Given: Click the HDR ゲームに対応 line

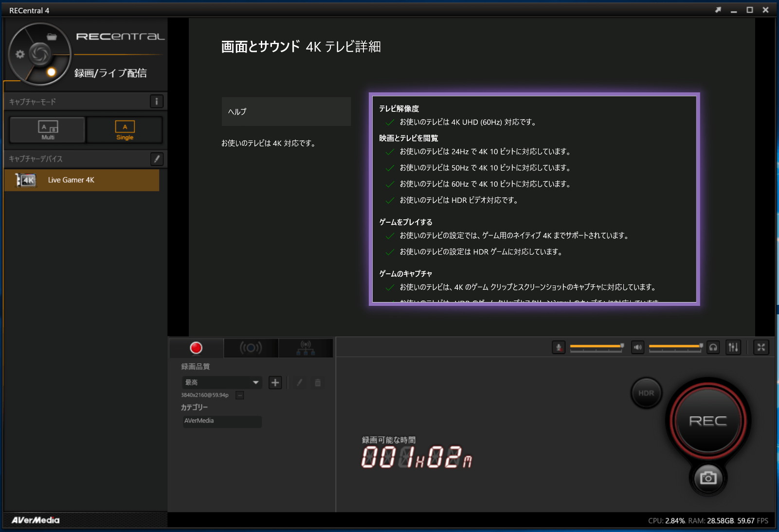Looking at the screenshot, I should 481,251.
